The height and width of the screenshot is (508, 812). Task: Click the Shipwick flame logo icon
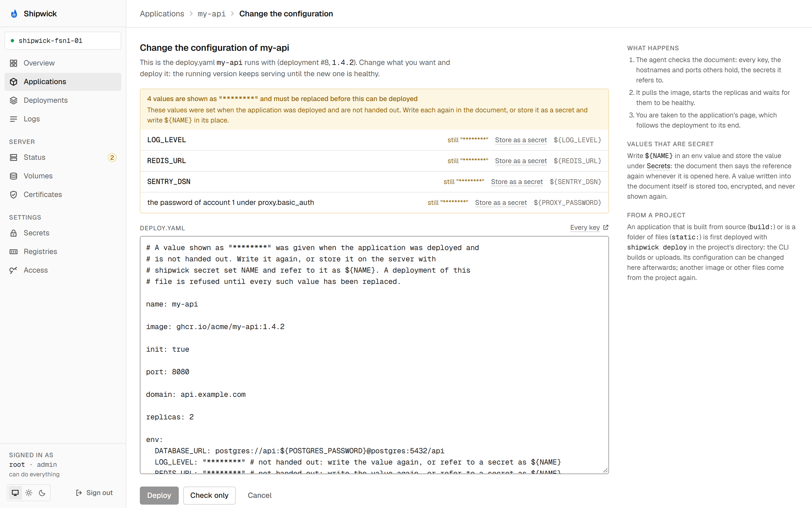tap(14, 14)
